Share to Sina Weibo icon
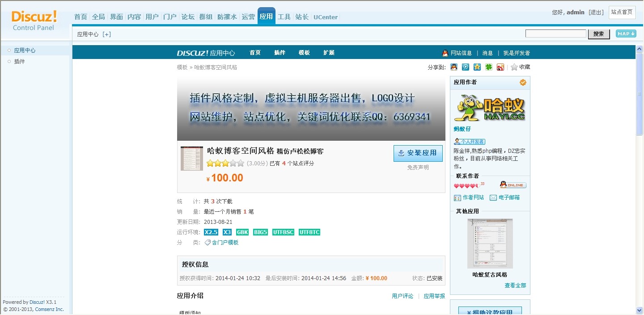This screenshot has height=315, width=644. pyautogui.click(x=500, y=67)
